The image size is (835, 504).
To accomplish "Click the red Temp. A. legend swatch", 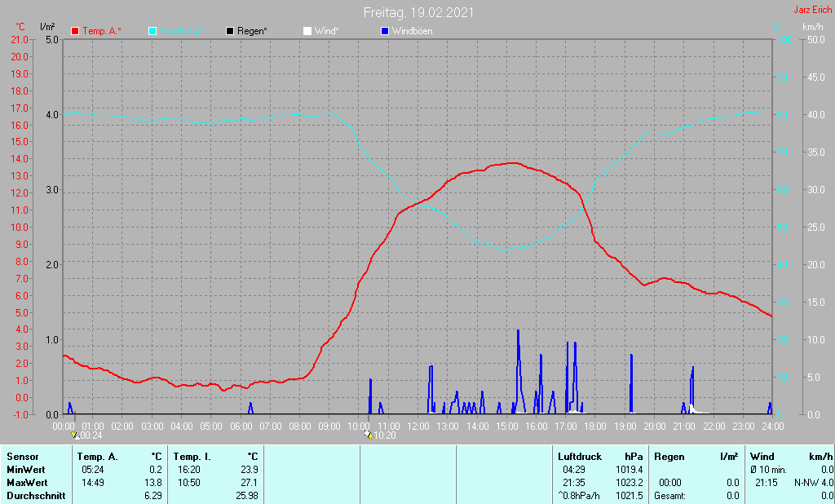I will tap(75, 31).
